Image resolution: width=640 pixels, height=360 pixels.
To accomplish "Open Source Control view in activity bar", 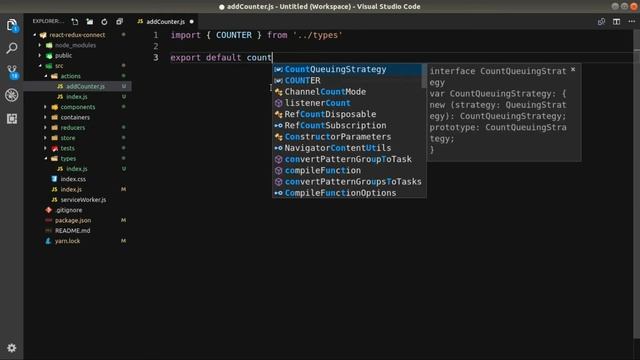I will pyautogui.click(x=12, y=72).
